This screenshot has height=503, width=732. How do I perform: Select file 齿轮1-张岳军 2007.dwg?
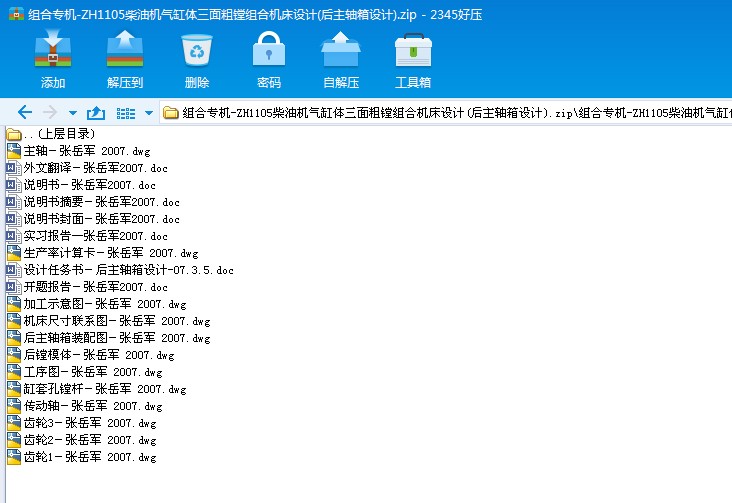(x=81, y=457)
